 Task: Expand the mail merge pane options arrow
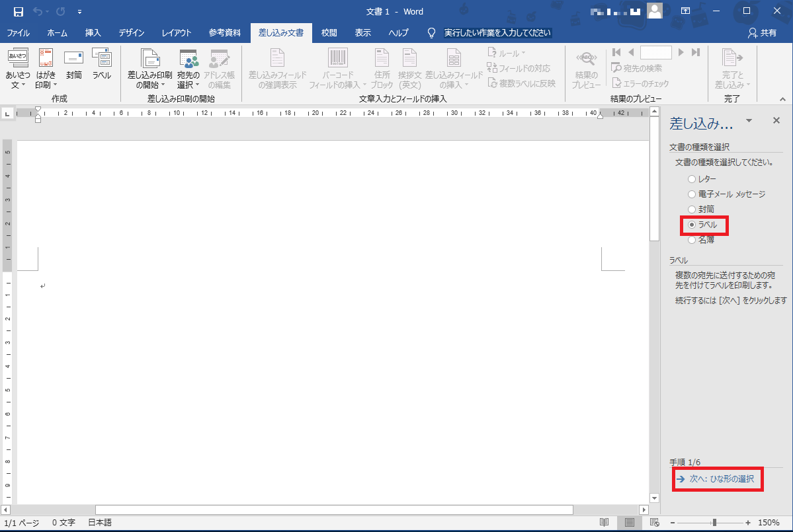pyautogui.click(x=749, y=121)
